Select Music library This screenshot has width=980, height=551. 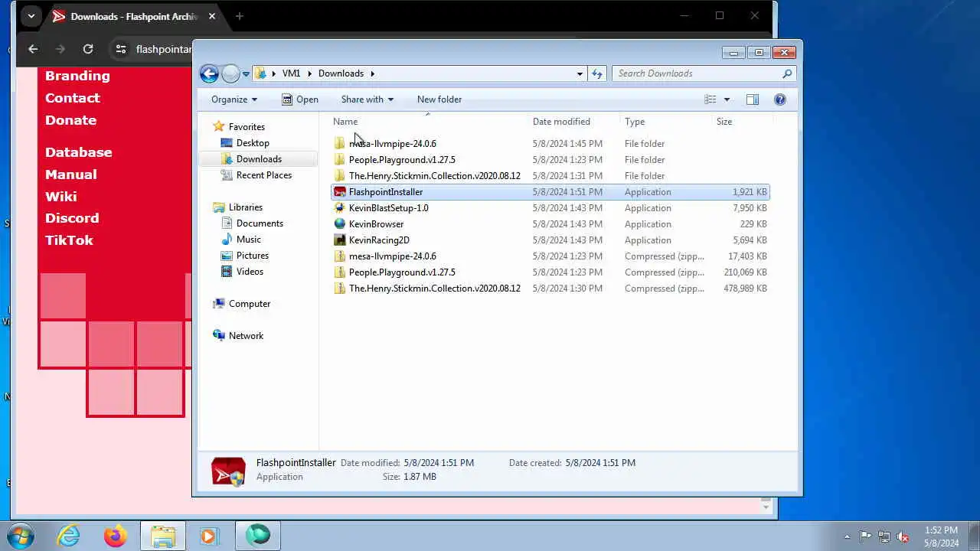[249, 240]
